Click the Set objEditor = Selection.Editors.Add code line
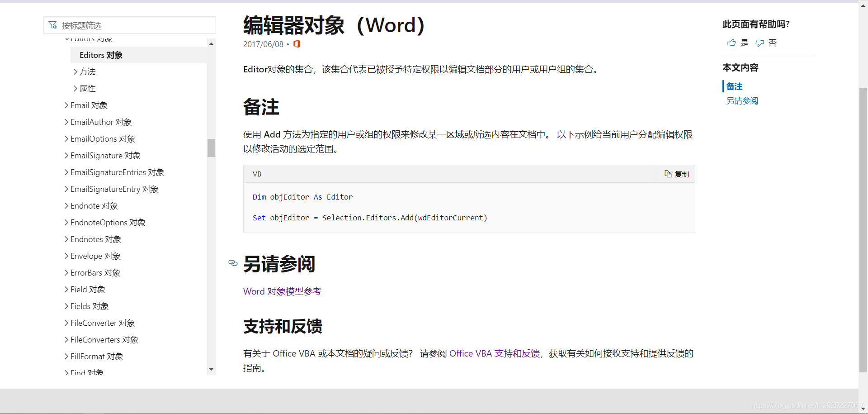This screenshot has height=414, width=868. click(370, 218)
